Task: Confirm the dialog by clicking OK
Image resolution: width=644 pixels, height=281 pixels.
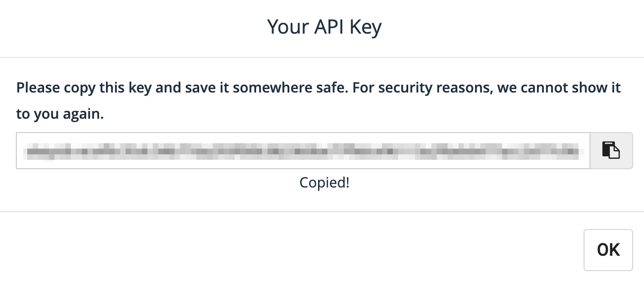Action: pos(608,250)
